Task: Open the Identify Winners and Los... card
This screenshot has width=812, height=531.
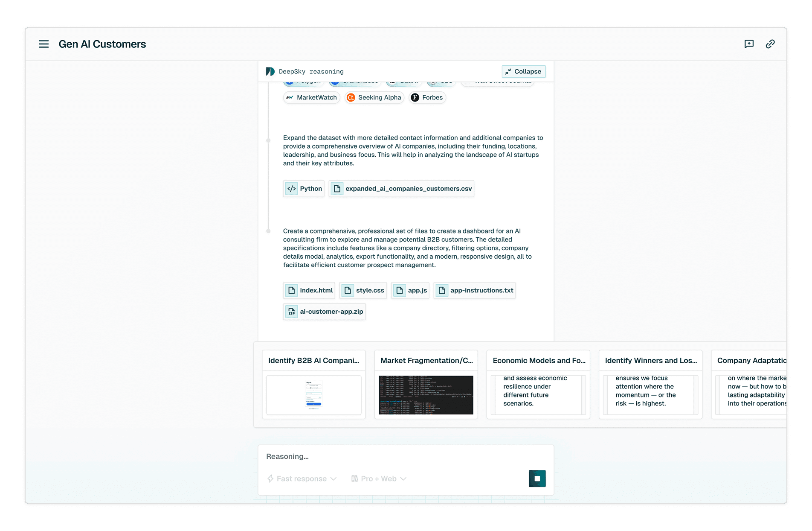Action: click(650, 385)
